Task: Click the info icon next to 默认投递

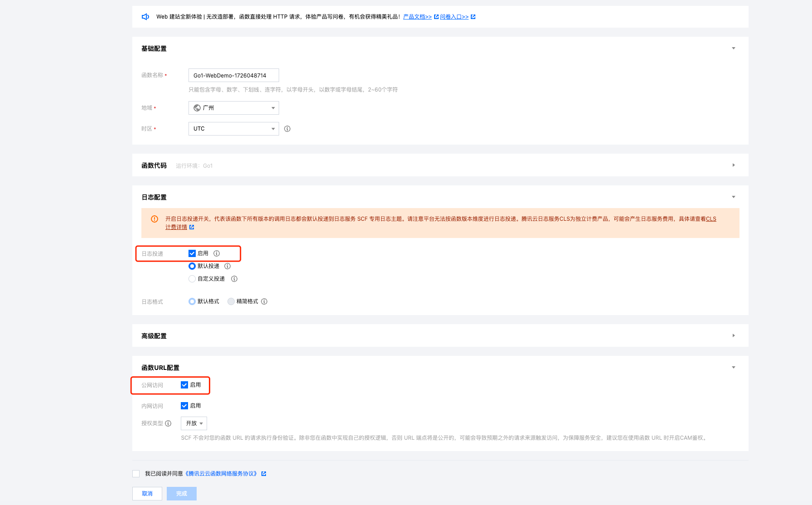Action: pyautogui.click(x=227, y=266)
